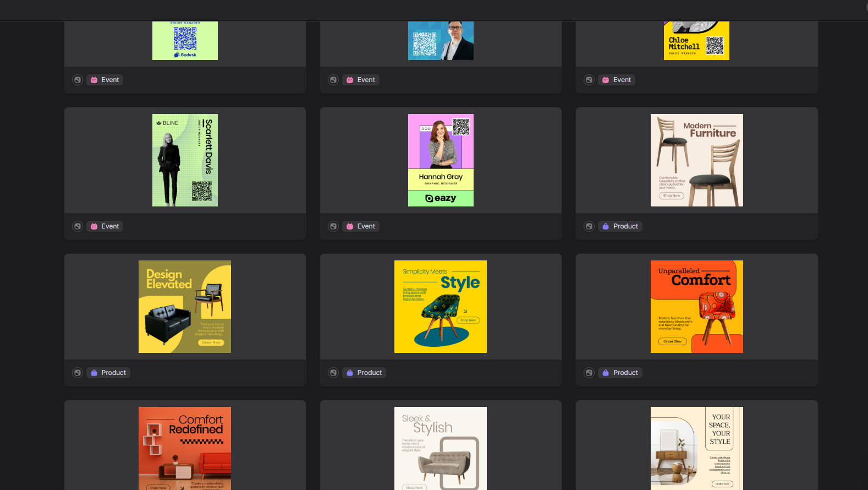The width and height of the screenshot is (868, 490).
Task: Open the Comfort Redefined red template
Action: point(185,448)
